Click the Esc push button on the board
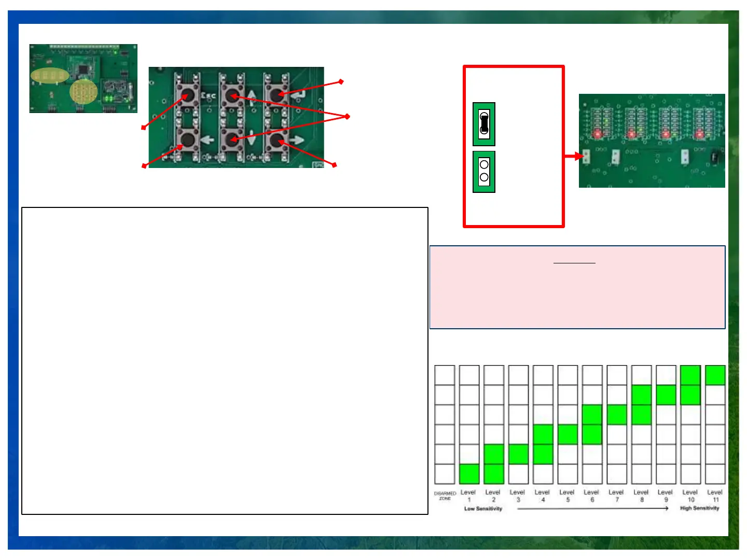Viewport: 747px width, 560px height. tap(187, 96)
